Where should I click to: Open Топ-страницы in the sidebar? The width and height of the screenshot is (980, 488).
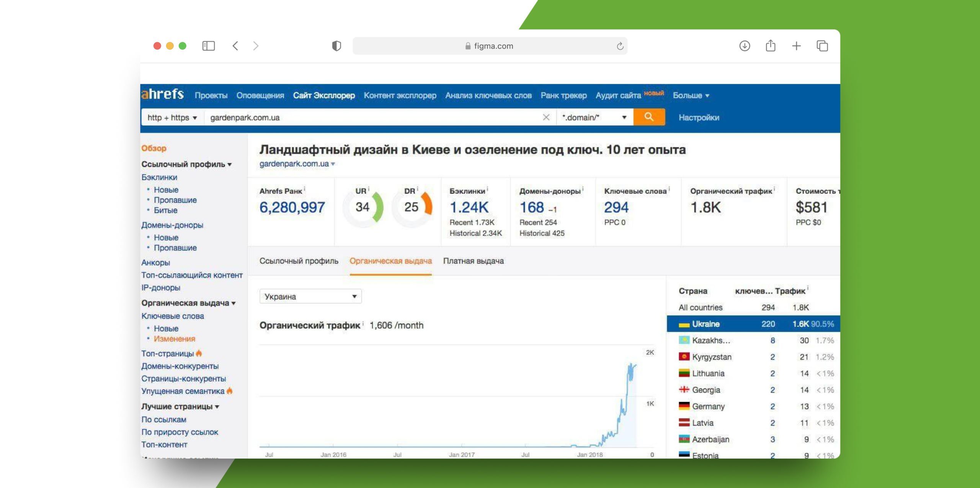pos(168,354)
